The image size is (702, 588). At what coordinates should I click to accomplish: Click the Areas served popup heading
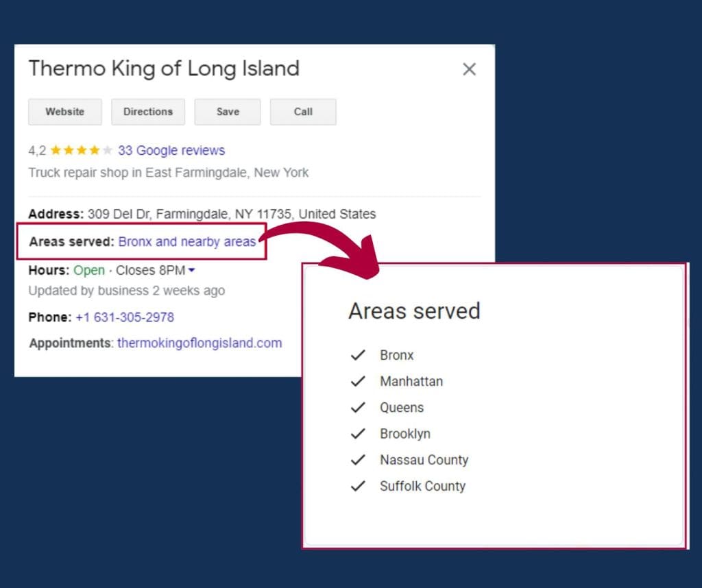point(414,311)
